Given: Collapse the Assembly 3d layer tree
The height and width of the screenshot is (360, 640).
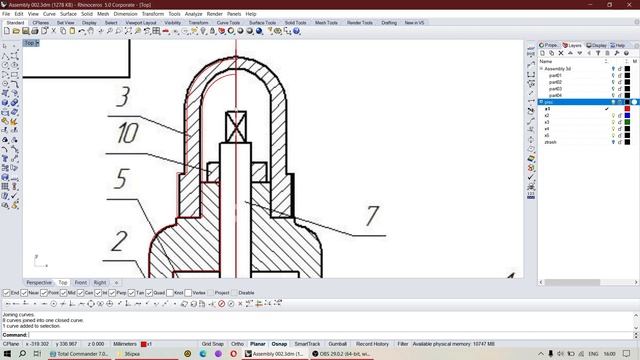Looking at the screenshot, I should (x=541, y=69).
